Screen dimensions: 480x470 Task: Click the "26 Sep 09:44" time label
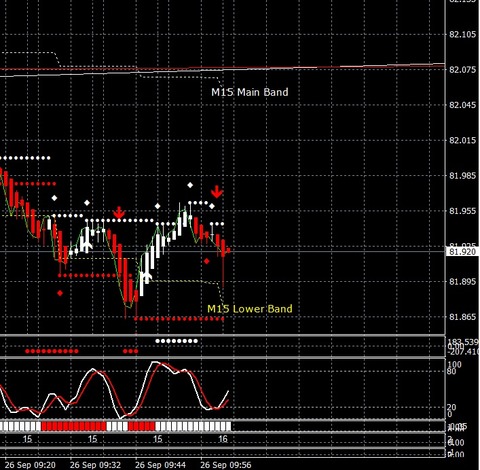(x=160, y=465)
